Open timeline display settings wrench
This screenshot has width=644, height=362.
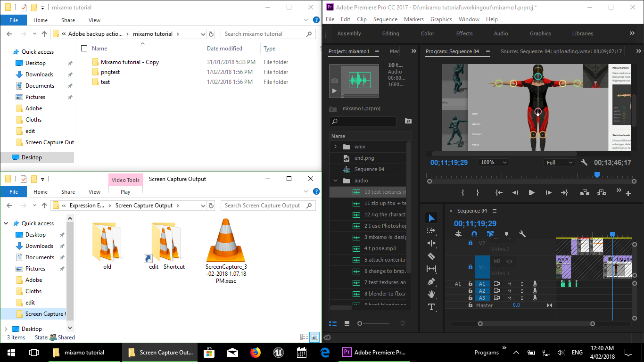pos(522,234)
